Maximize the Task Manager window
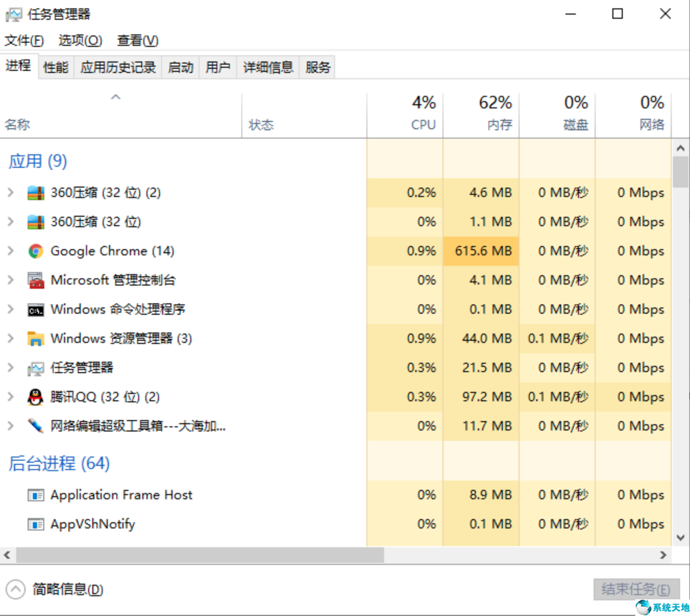The height and width of the screenshot is (616, 690). (x=618, y=14)
